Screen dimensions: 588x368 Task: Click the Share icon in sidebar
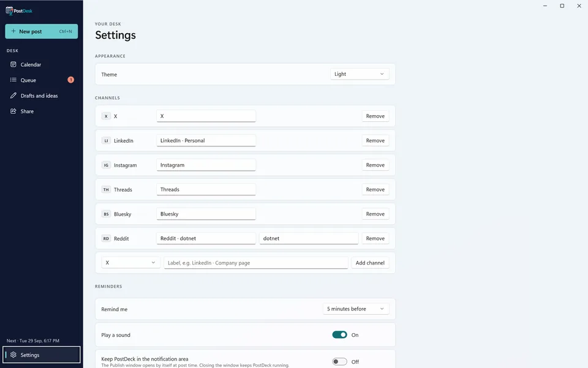[13, 111]
